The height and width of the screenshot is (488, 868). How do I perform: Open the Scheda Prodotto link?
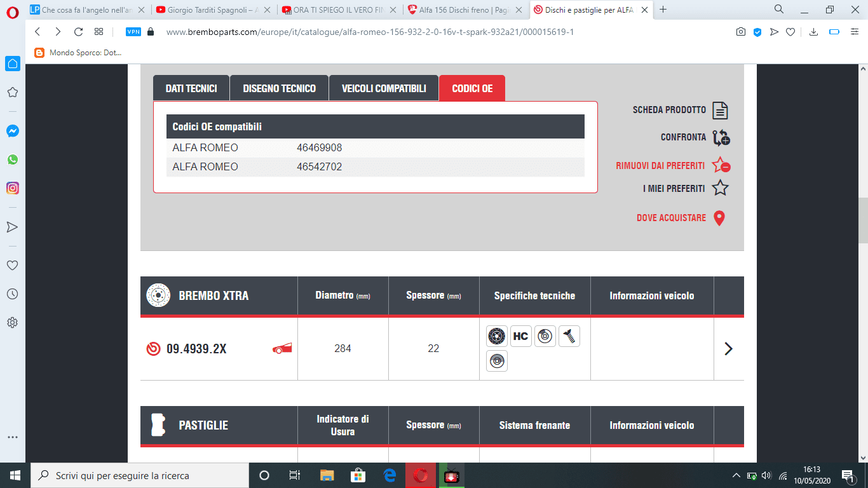click(x=669, y=110)
